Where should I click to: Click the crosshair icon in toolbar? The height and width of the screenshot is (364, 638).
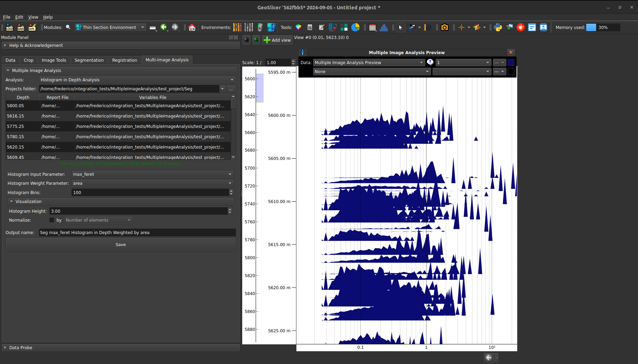pyautogui.click(x=461, y=28)
